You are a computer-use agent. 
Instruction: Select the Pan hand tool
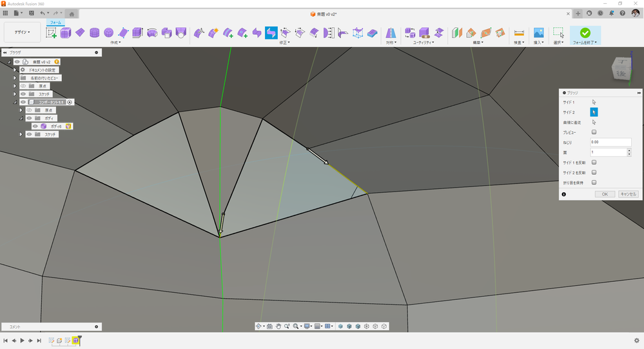[x=278, y=326]
